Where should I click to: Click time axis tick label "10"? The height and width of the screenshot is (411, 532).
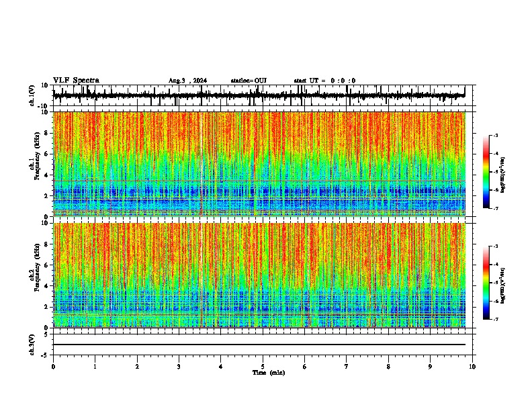click(x=472, y=367)
